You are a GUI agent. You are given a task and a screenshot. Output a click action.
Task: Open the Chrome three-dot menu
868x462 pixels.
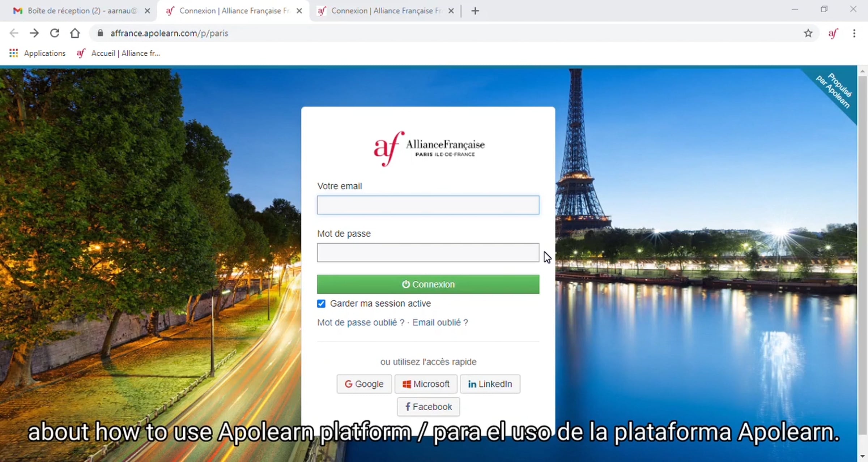854,33
